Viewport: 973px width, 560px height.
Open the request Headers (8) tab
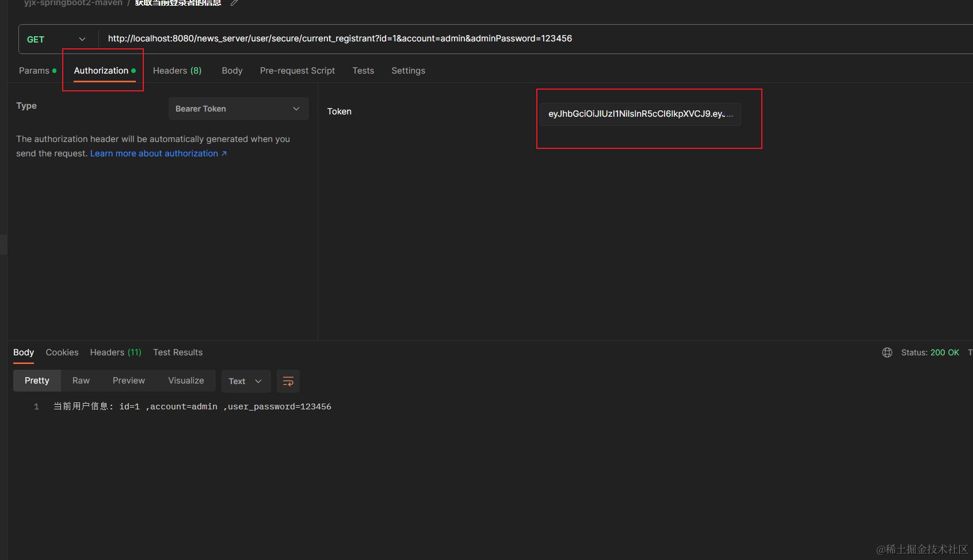177,71
